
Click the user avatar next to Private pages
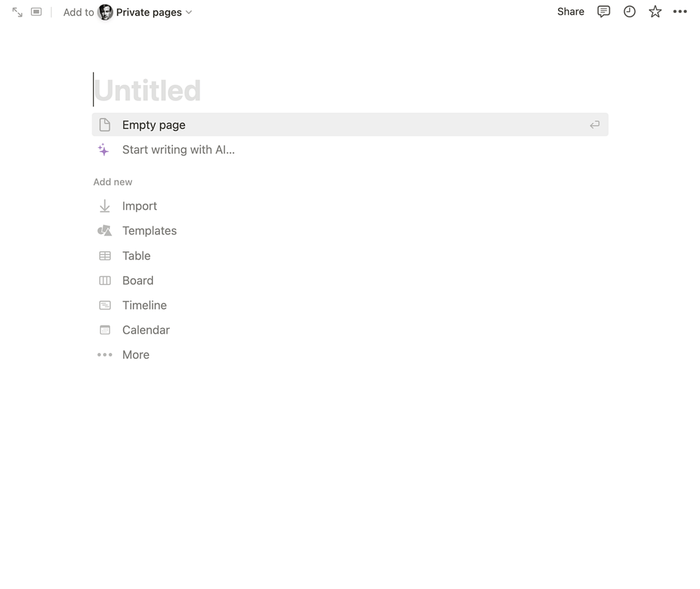(105, 12)
